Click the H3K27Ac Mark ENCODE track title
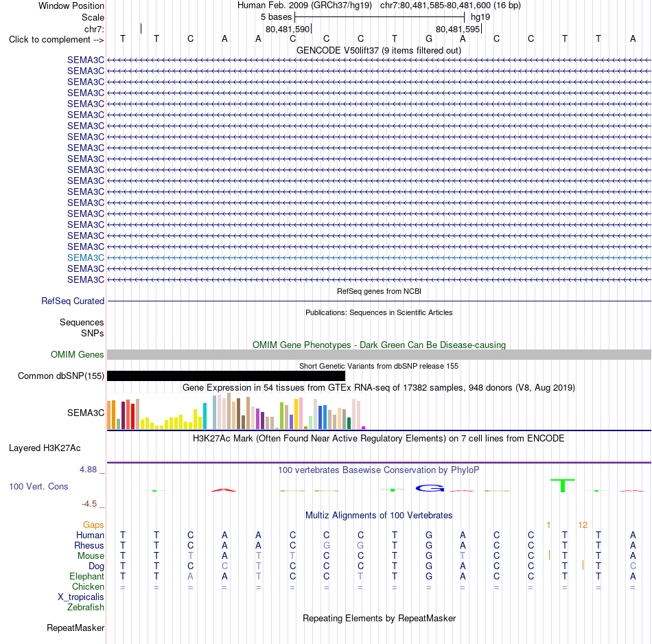This screenshot has width=652, height=644. [x=379, y=439]
